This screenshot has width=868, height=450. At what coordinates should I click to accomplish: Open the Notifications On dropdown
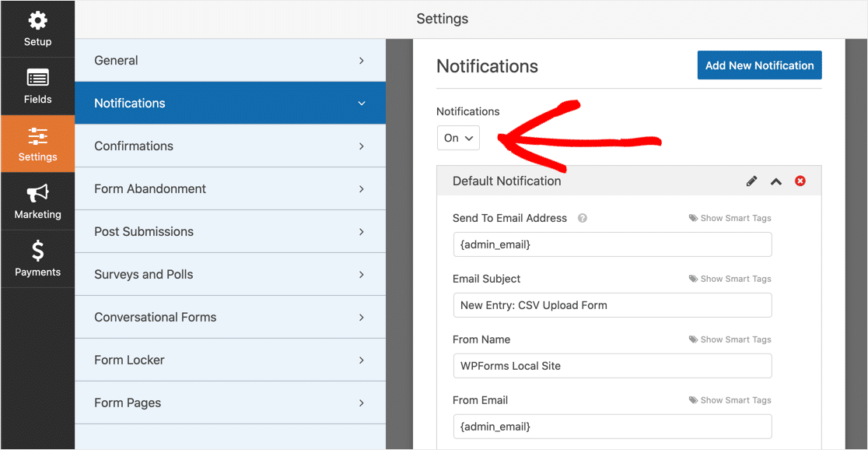tap(458, 138)
